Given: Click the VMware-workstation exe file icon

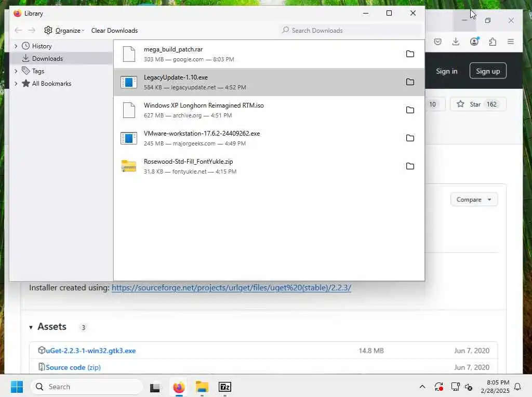Looking at the screenshot, I should [129, 138].
